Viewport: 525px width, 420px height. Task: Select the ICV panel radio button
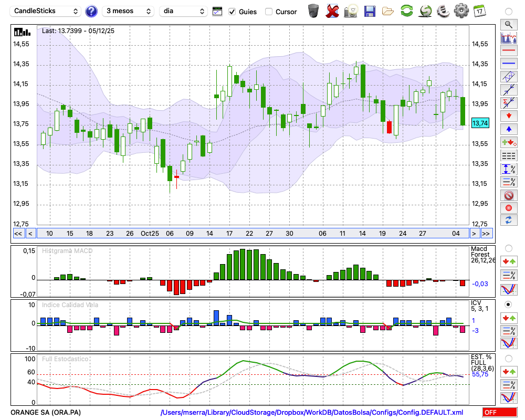coord(508,304)
